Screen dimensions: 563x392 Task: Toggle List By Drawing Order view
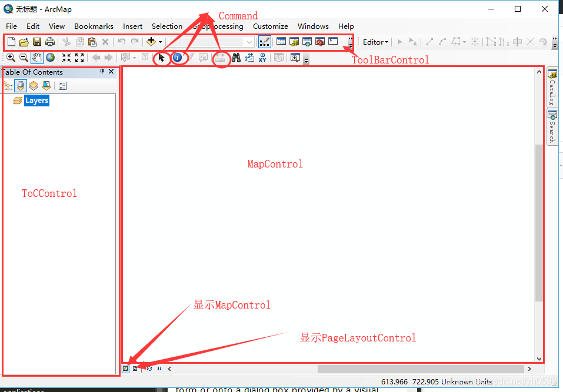pos(8,86)
